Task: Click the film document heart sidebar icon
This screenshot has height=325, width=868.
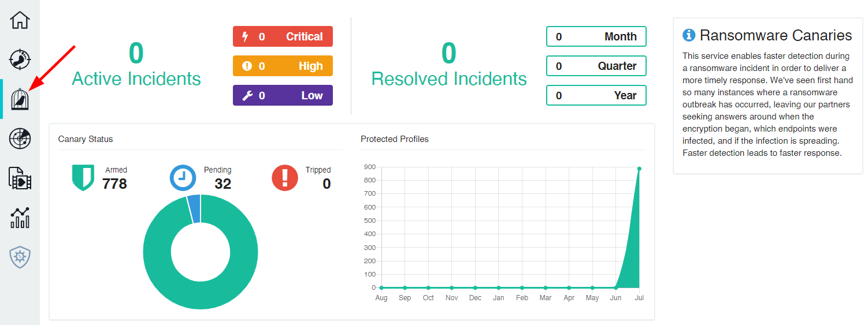Action: [x=20, y=178]
